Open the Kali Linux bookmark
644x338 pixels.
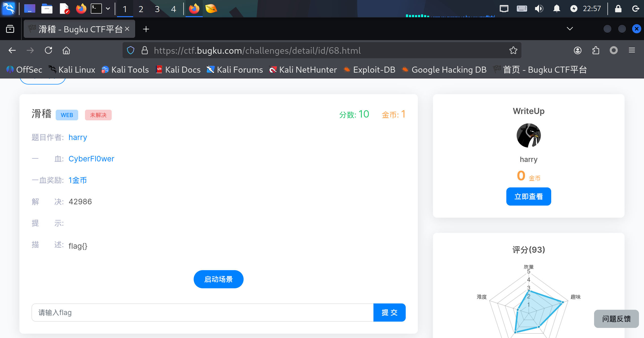coord(72,70)
